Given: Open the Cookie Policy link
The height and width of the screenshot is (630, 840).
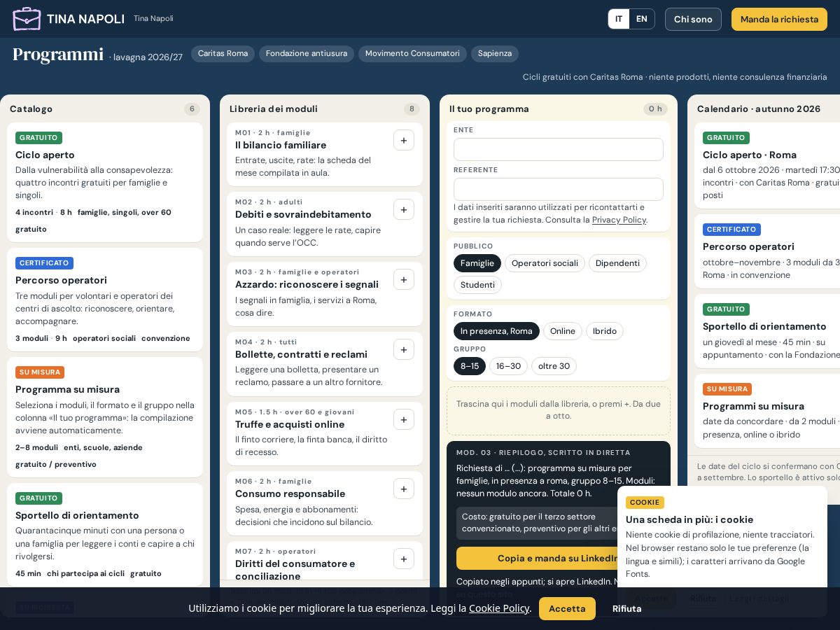Looking at the screenshot, I should click(499, 608).
